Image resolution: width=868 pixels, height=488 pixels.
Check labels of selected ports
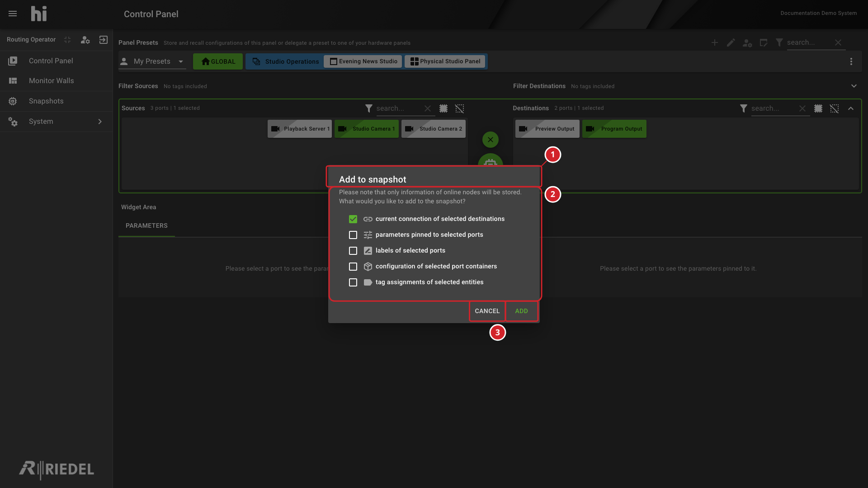pyautogui.click(x=353, y=251)
